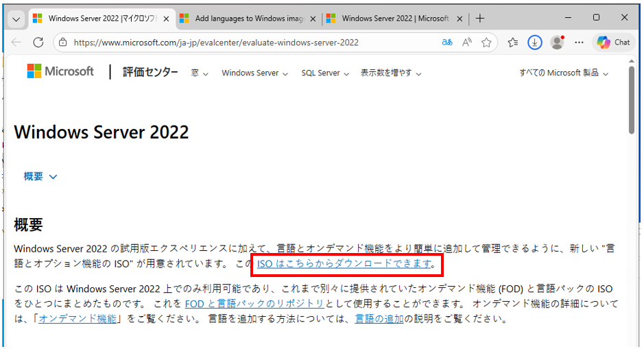Screen dimensions: 644x349
Task: Expand the Windows Server dropdown menu
Action: [254, 73]
